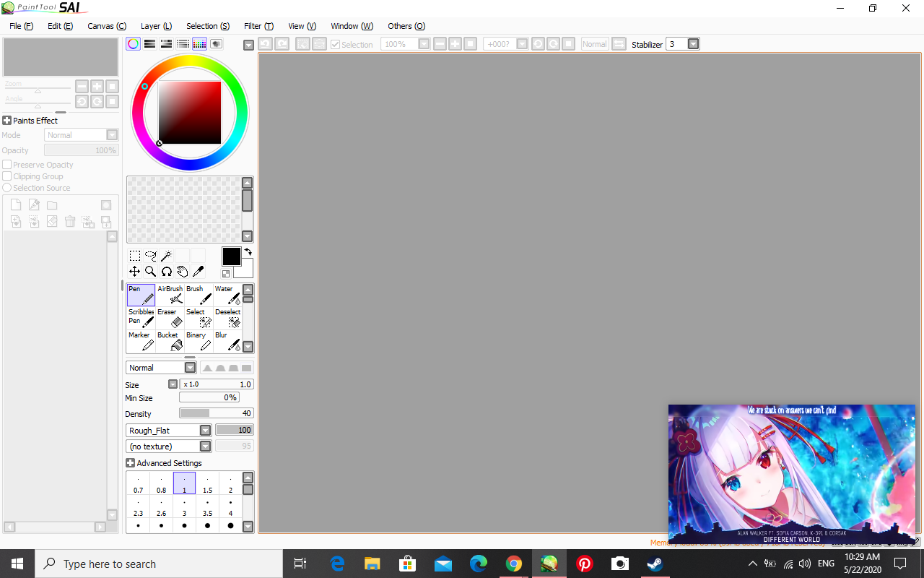Expand the Advanced Settings section

tap(131, 463)
